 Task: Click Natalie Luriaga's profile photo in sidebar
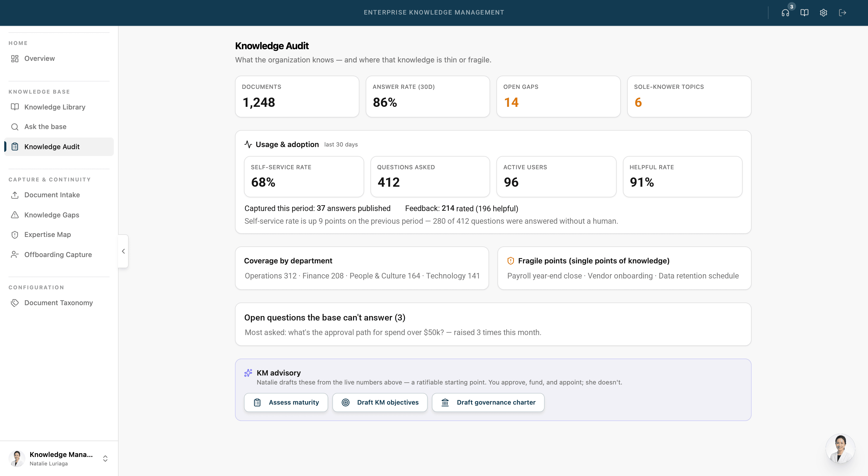coord(17,459)
